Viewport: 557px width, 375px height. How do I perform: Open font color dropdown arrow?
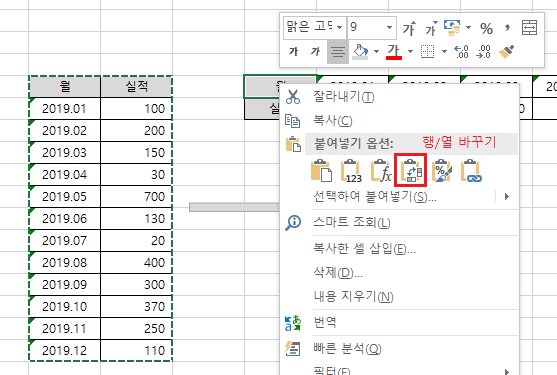[410, 52]
